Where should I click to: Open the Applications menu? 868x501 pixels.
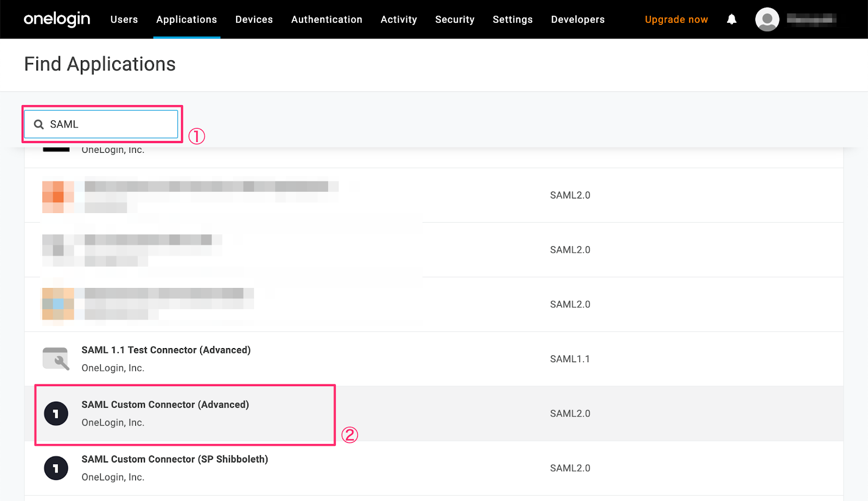click(x=187, y=20)
